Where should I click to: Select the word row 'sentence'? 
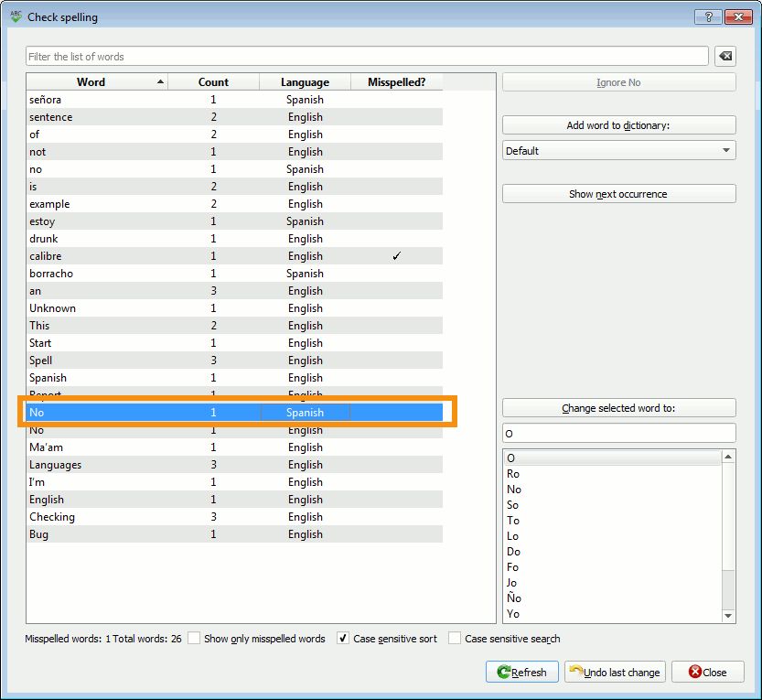tap(235, 117)
